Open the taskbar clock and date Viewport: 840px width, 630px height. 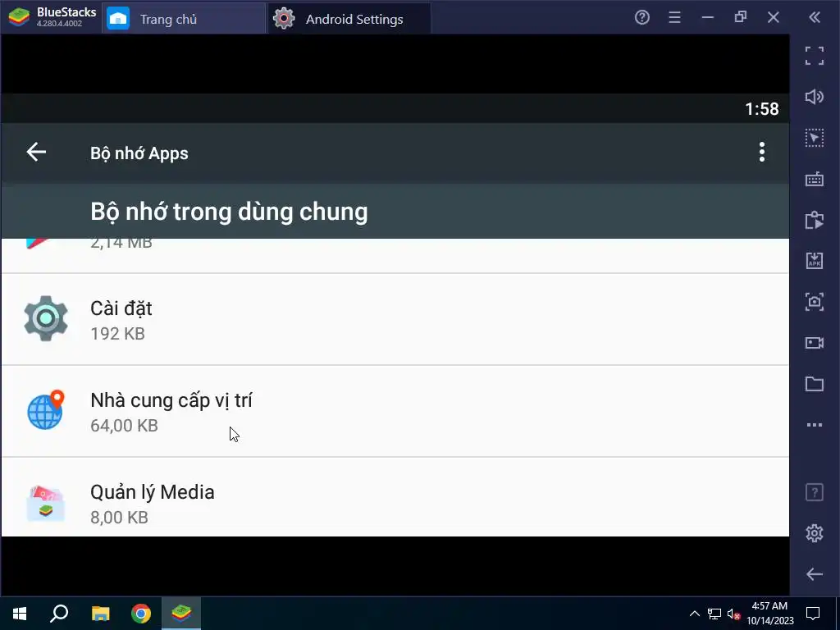(x=769, y=614)
